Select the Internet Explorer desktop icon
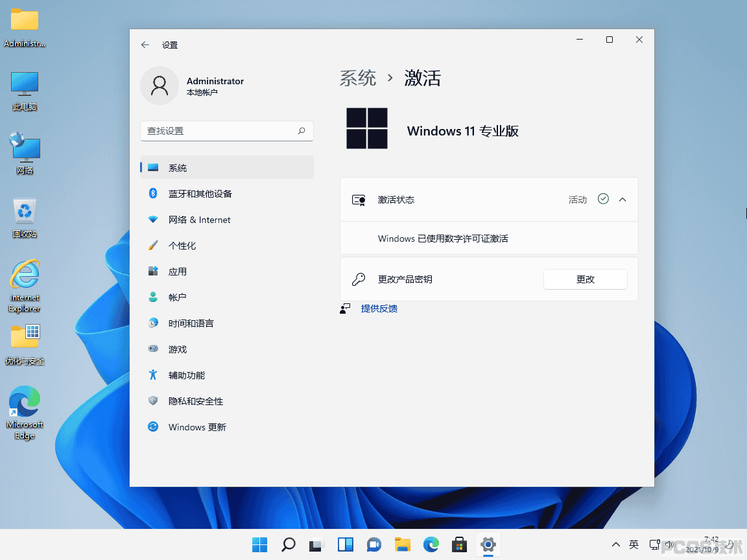 tap(24, 286)
